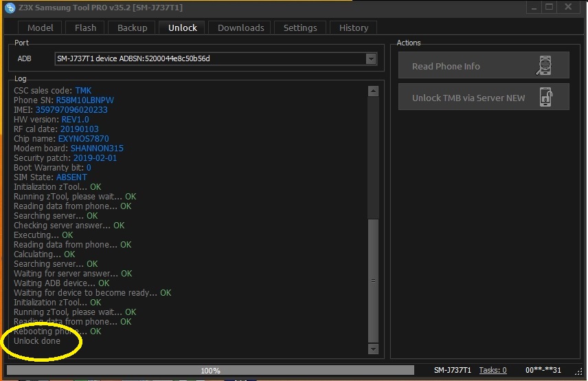588x381 pixels.
Task: Show the History tab
Action: click(353, 28)
